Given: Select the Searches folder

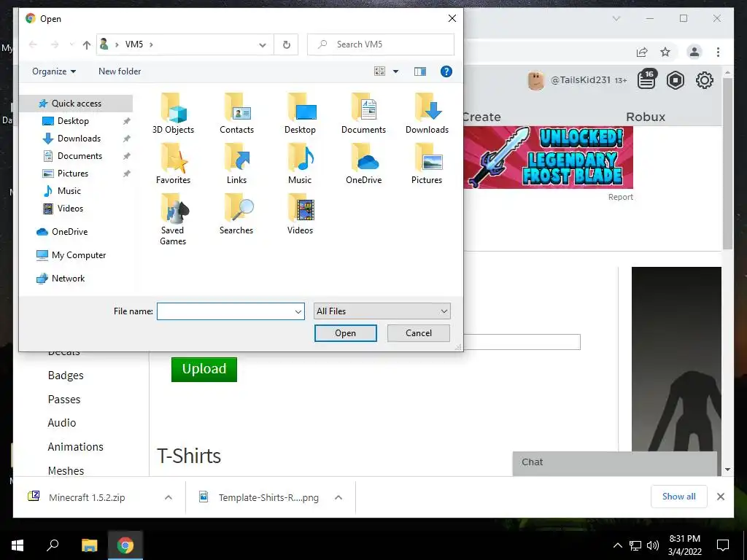Looking at the screenshot, I should [x=237, y=215].
